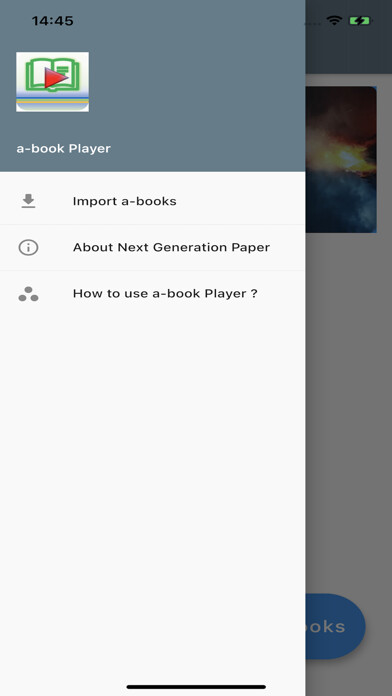Tap the dimmed blue books button
392x696 pixels.
tap(335, 626)
